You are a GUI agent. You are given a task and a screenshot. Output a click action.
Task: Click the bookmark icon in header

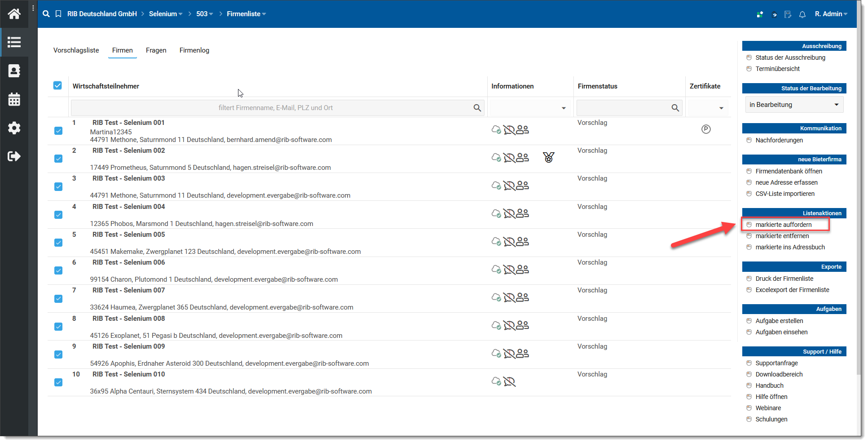(x=58, y=14)
